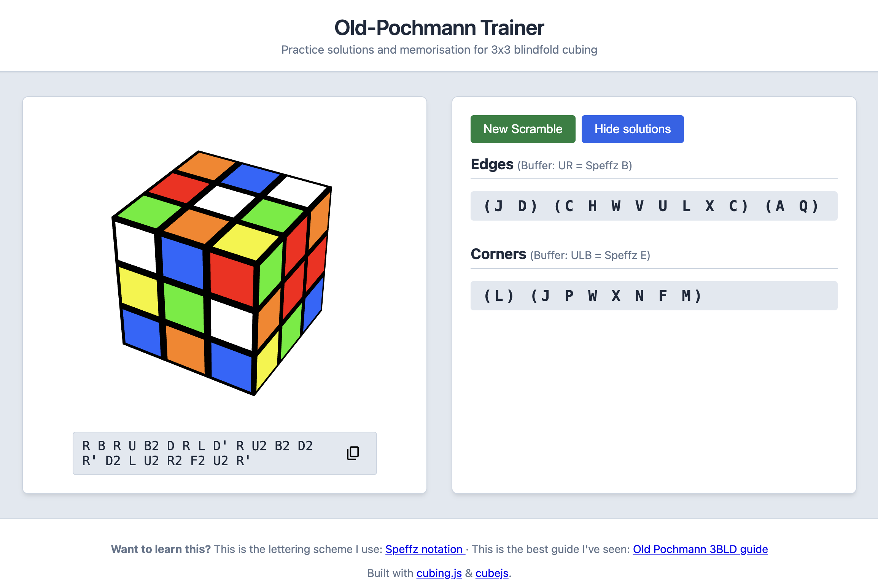Screen dimensions: 878x588
Task: Click the Edges solution letters
Action: pyautogui.click(x=652, y=206)
